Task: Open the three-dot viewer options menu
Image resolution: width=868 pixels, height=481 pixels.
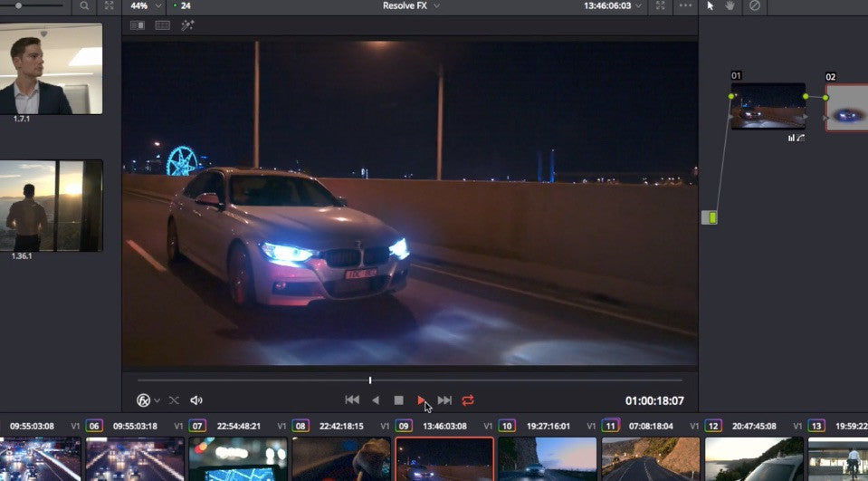Action: coord(685,5)
